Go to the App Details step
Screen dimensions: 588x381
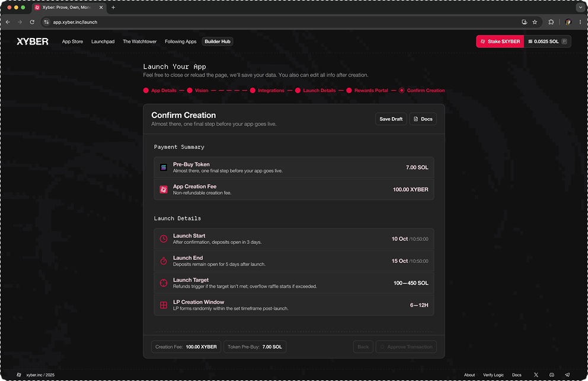coord(160,91)
